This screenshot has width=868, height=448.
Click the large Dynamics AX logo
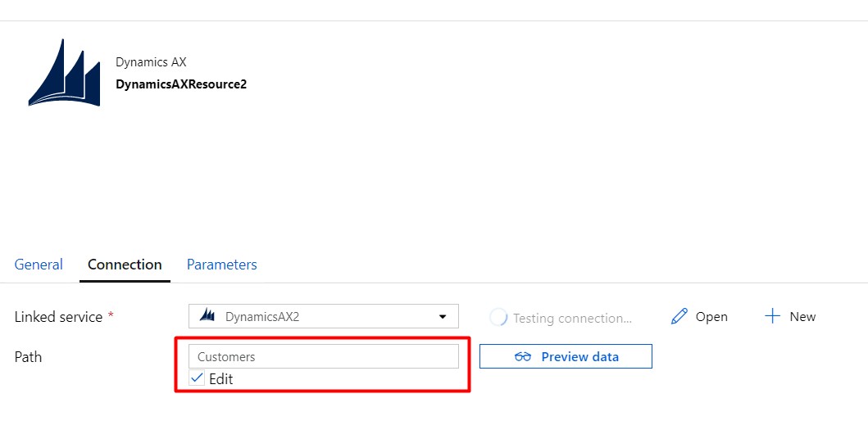coord(64,72)
